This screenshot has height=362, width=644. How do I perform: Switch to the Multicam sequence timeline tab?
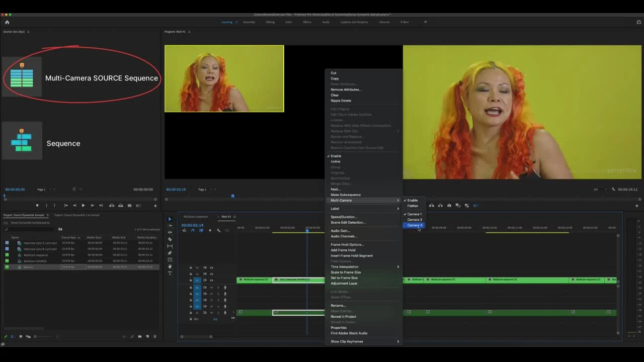(196, 217)
